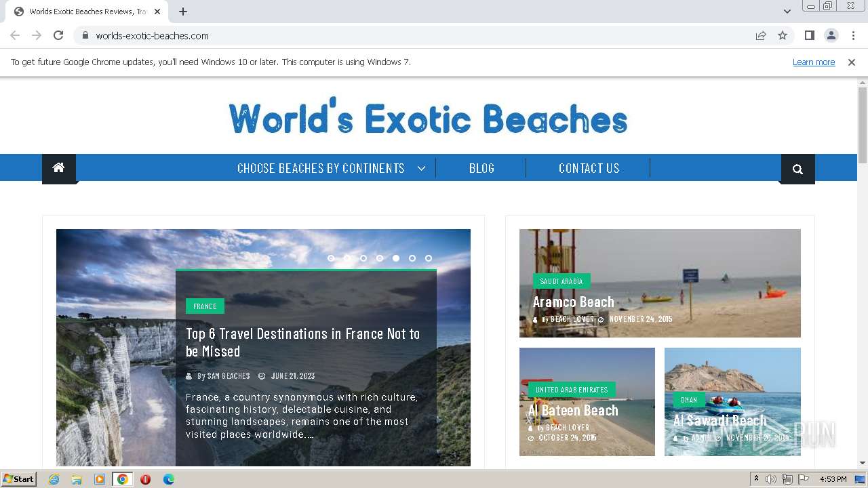Open the volume speaker tray icon

[x=771, y=479]
